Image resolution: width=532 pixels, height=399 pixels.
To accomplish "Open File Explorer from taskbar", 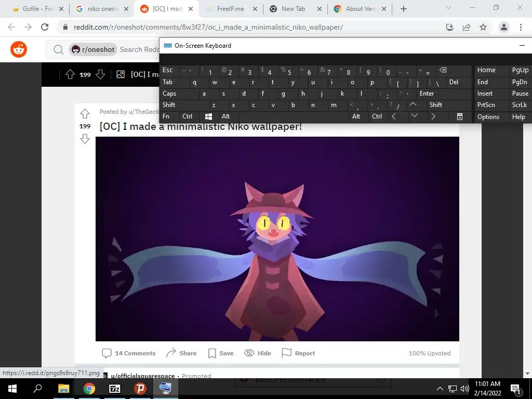I will [x=63, y=389].
